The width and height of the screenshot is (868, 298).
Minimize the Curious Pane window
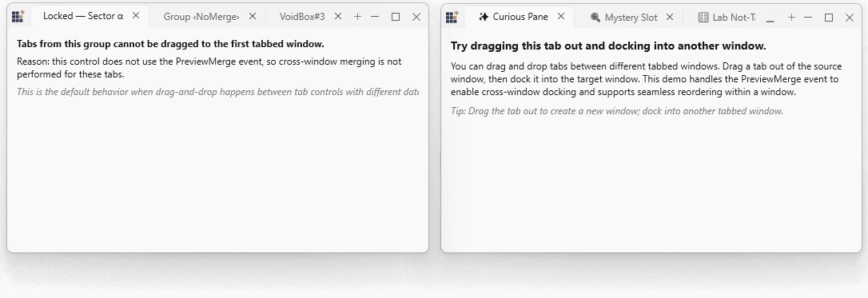click(x=808, y=17)
